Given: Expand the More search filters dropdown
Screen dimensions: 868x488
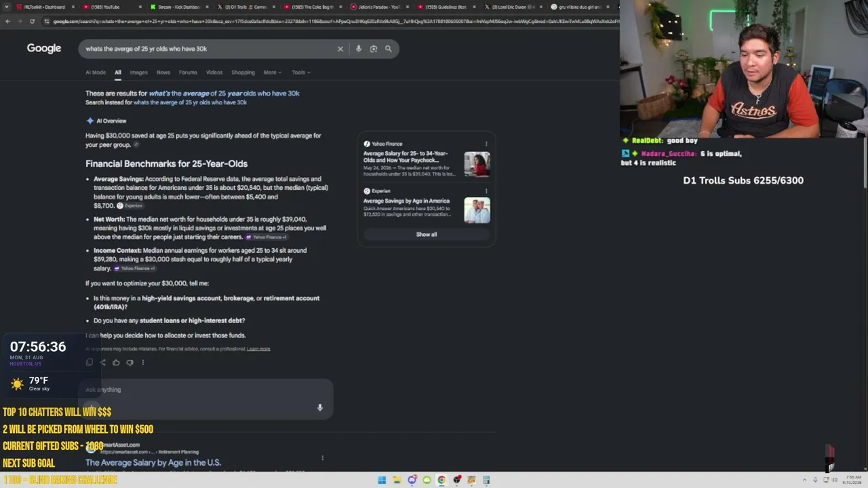Looking at the screenshot, I should tap(272, 73).
